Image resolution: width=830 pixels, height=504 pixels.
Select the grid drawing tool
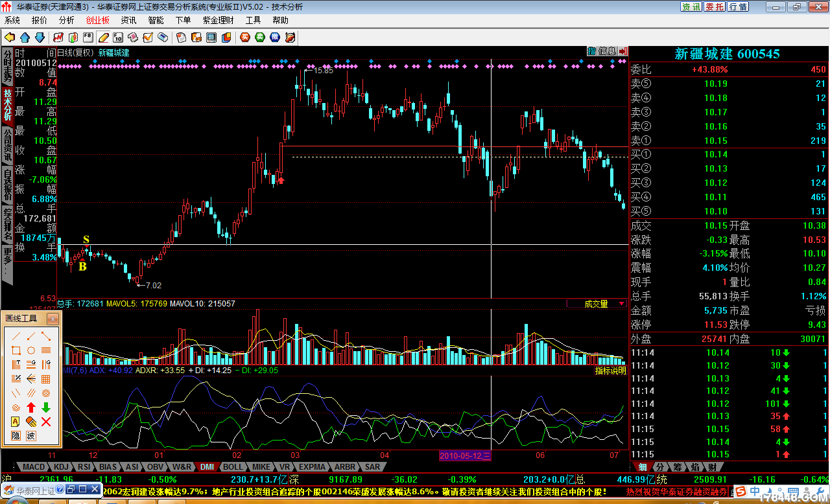(46, 378)
